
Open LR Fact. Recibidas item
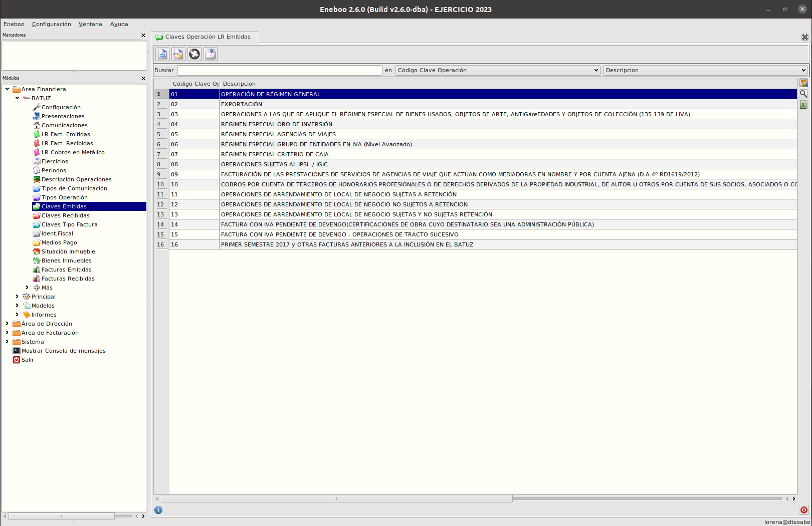[63, 143]
